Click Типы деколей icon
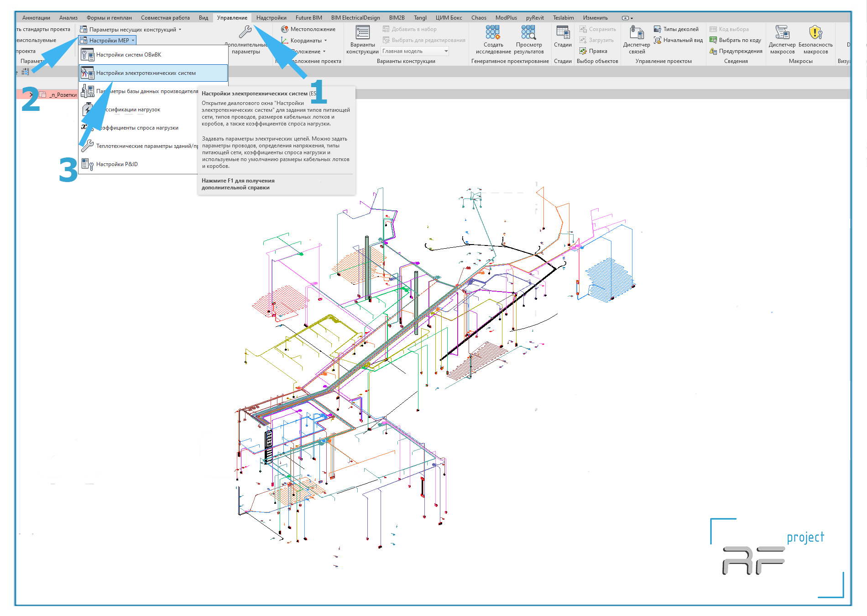This screenshot has width=867, height=616. pyautogui.click(x=658, y=29)
